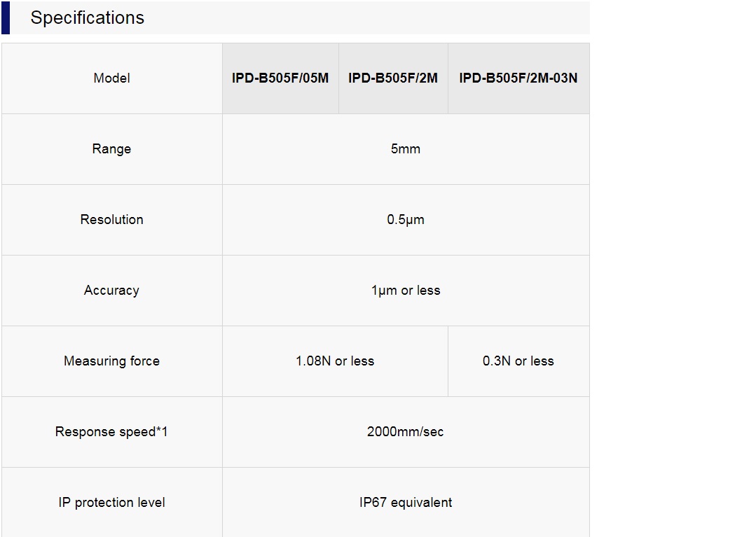Click the Resolution row label
The width and height of the screenshot is (756, 537).
click(x=112, y=220)
